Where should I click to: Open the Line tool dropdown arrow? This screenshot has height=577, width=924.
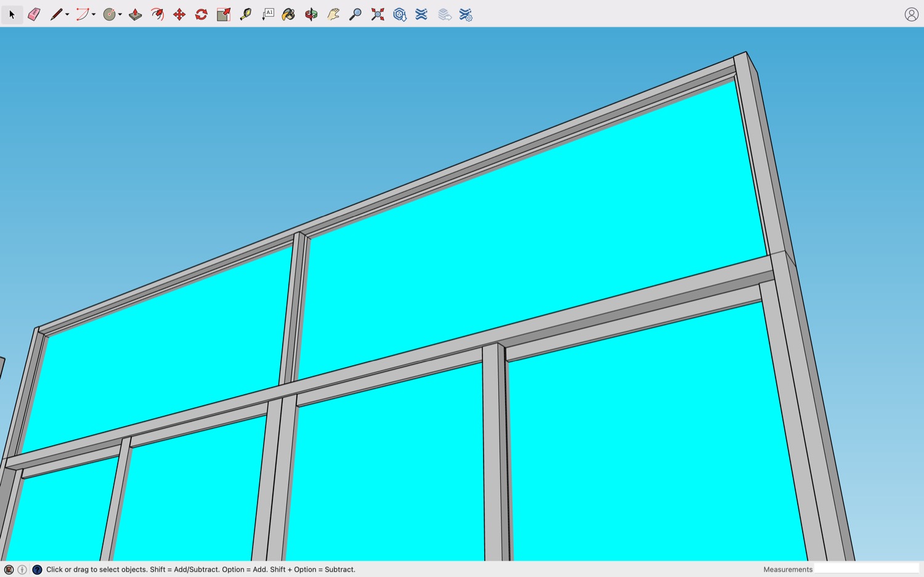[67, 15]
